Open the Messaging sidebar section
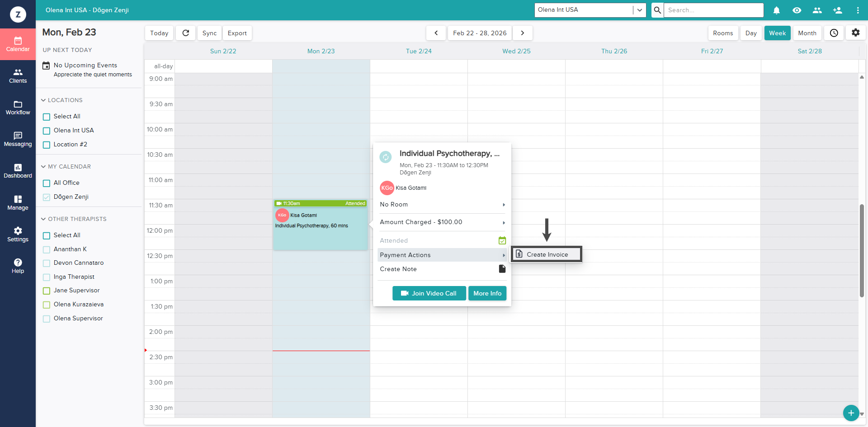The height and width of the screenshot is (427, 868). click(x=18, y=139)
